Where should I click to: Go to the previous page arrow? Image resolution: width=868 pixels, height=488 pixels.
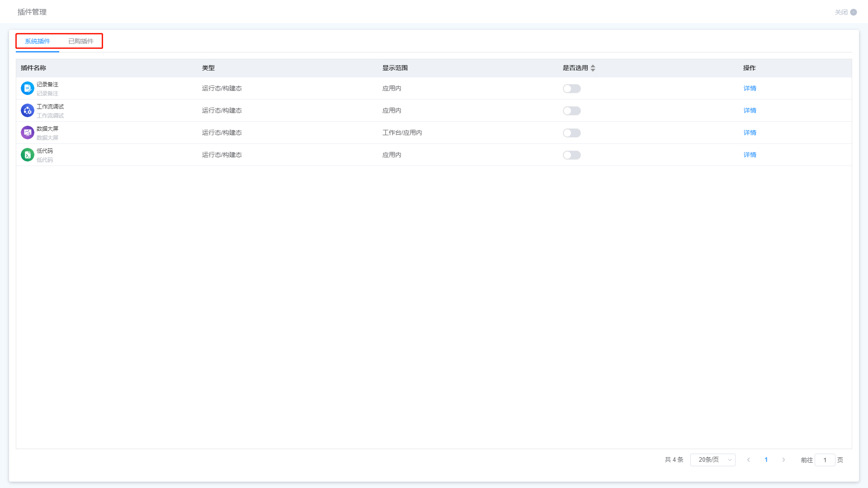coord(749,460)
